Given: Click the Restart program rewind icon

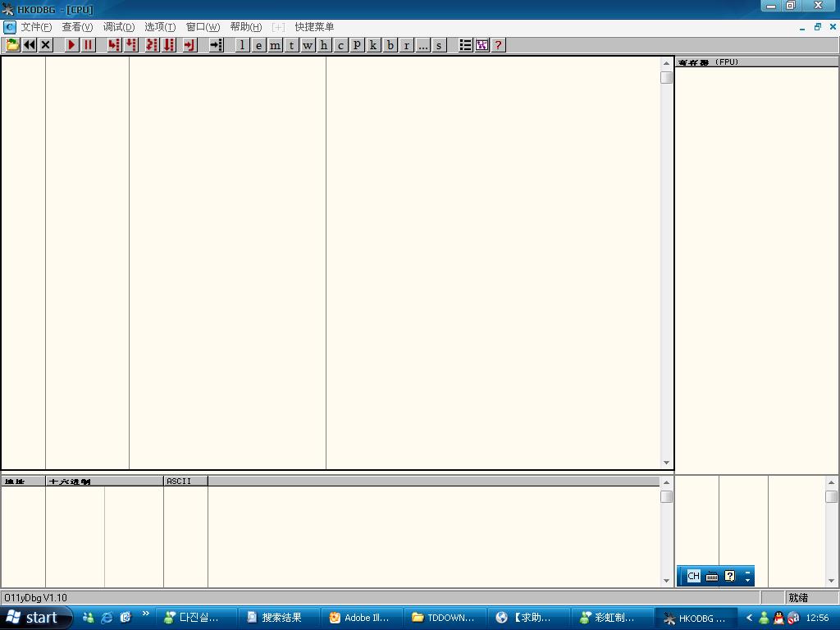Looking at the screenshot, I should 30,45.
